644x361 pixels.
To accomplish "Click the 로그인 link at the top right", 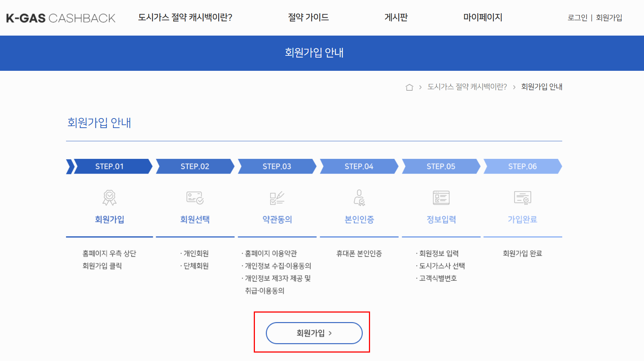I will pyautogui.click(x=577, y=17).
